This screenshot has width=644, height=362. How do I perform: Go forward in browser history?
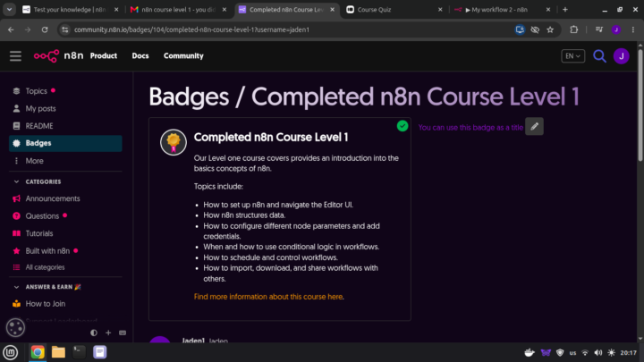pyautogui.click(x=28, y=29)
